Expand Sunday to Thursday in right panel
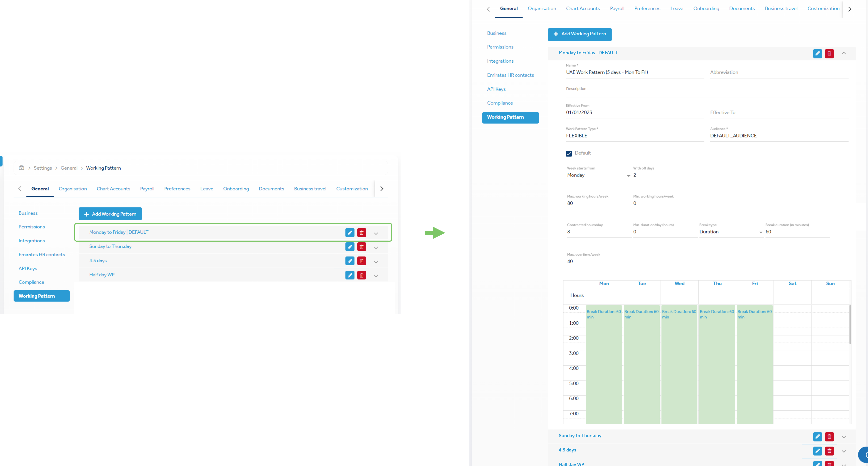Screen dimensions: 868x466 click(844, 437)
